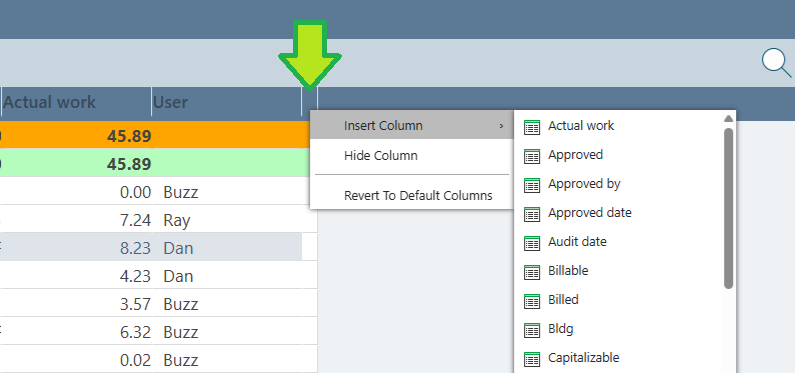Click Buzz in the 0.02 row
795x373 pixels.
pyautogui.click(x=180, y=360)
